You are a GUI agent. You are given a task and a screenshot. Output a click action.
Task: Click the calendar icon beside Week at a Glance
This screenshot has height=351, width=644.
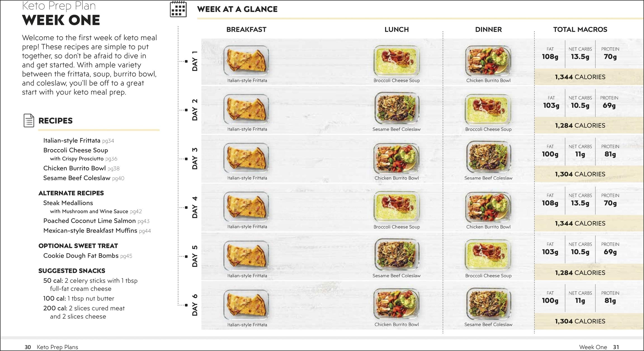(178, 9)
